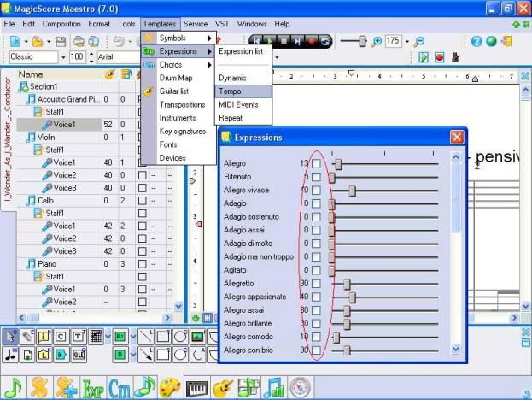Click the Allegro appasionate slider handle

pos(353,297)
